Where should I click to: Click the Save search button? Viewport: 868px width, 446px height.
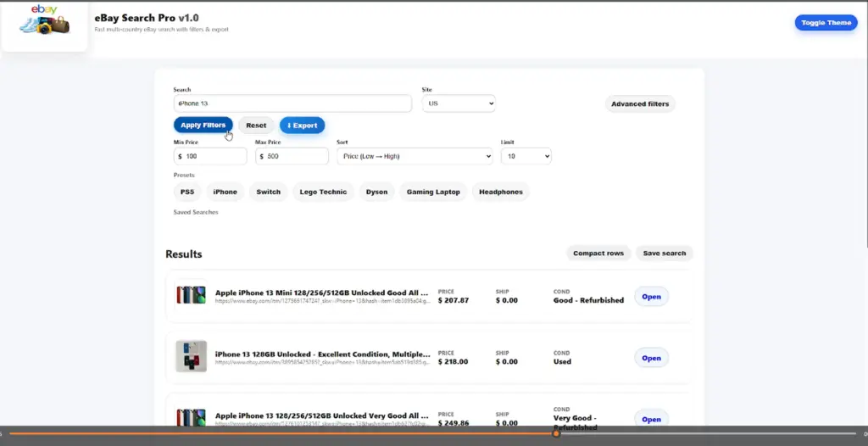click(x=665, y=254)
